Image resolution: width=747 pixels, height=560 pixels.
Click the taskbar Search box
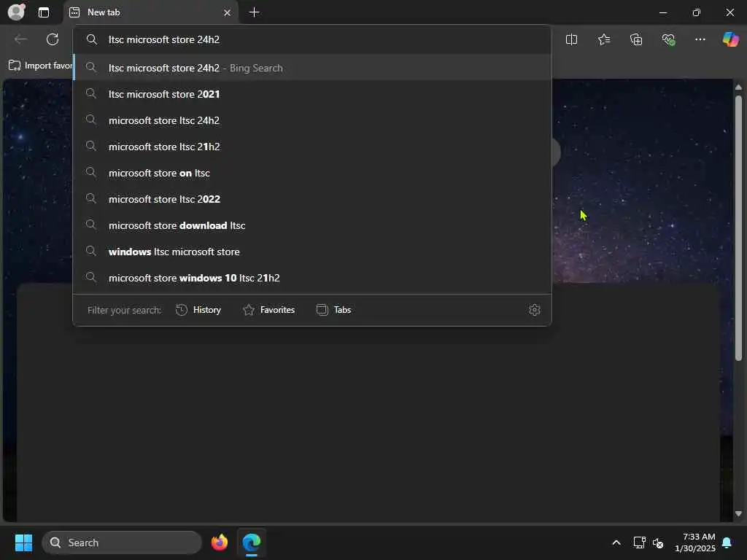tap(122, 542)
